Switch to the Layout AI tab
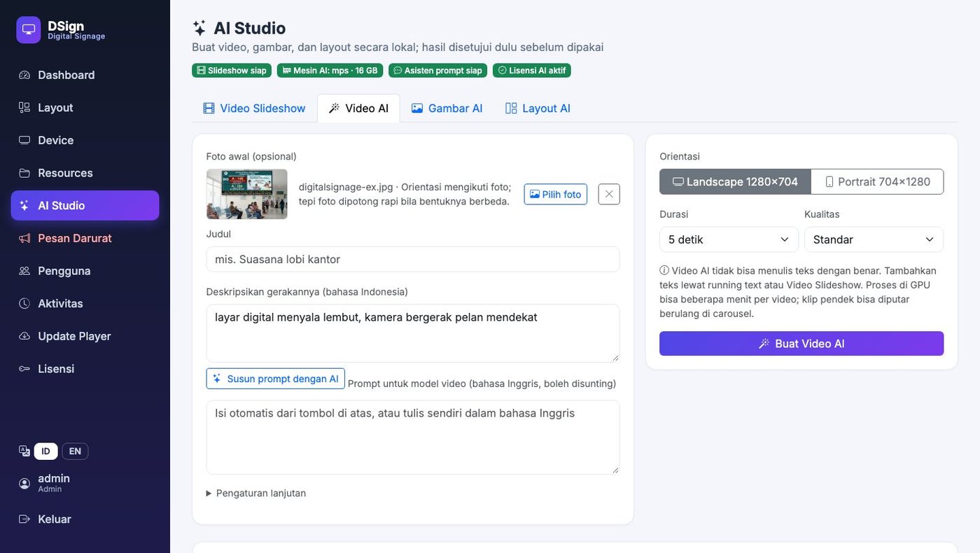The width and height of the screenshot is (980, 553). click(x=538, y=108)
